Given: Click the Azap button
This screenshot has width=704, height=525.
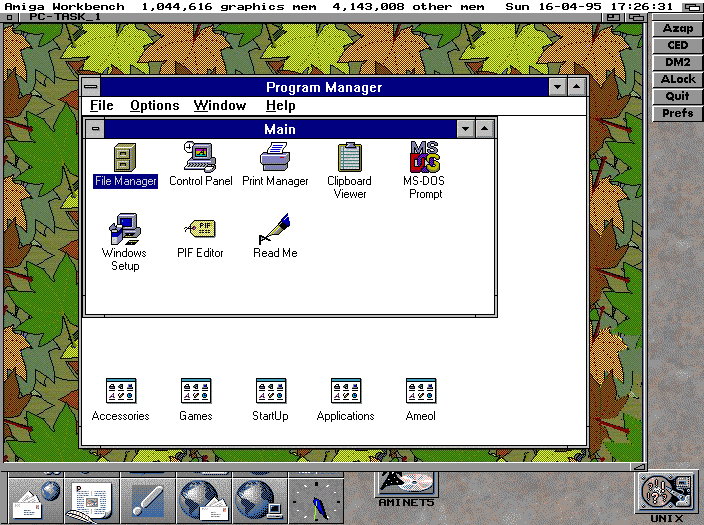Looking at the screenshot, I should 678,28.
